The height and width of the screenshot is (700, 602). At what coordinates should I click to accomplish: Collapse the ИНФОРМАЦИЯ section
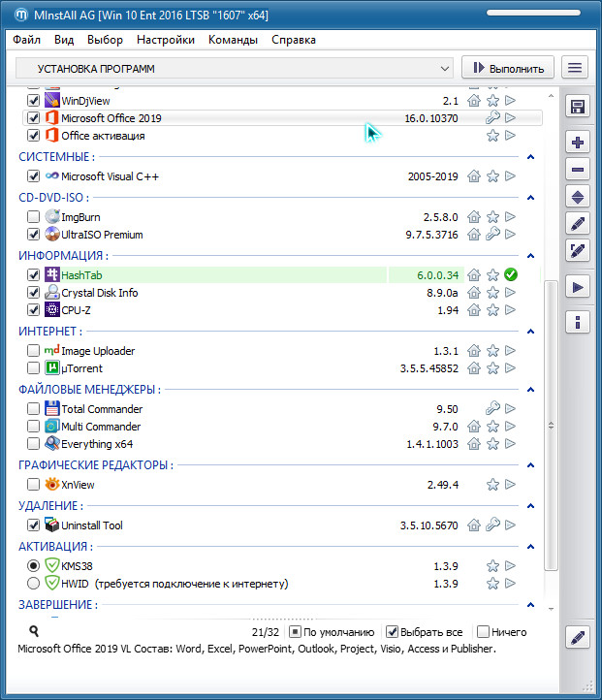pyautogui.click(x=530, y=256)
